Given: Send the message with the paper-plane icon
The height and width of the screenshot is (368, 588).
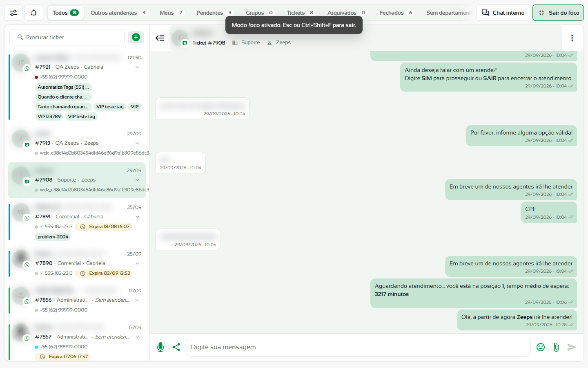Looking at the screenshot, I should [572, 347].
